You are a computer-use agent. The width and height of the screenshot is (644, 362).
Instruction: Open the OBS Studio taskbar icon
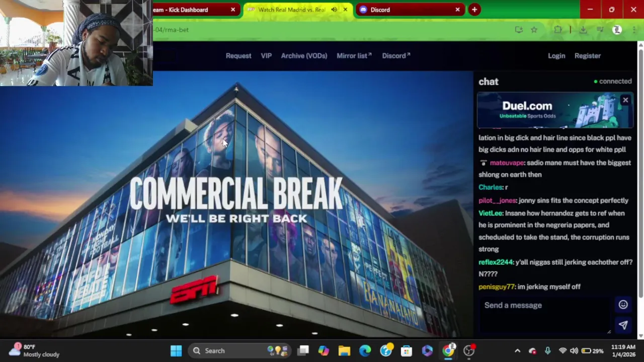coord(469,350)
